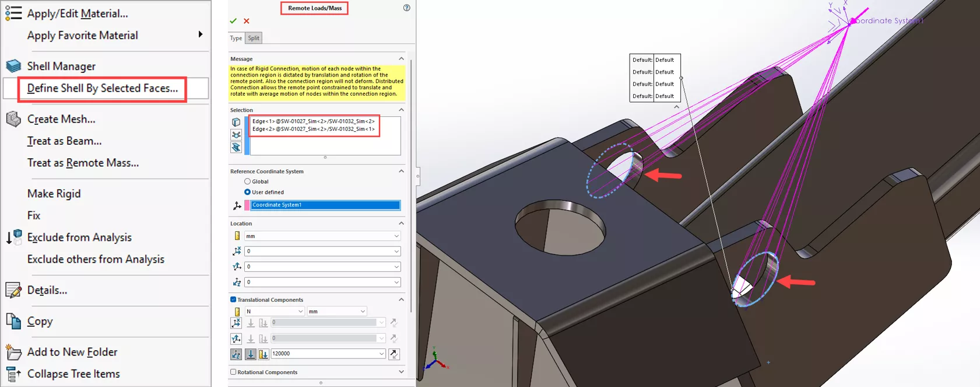Click Shell Manager icon
The image size is (980, 387).
[13, 66]
